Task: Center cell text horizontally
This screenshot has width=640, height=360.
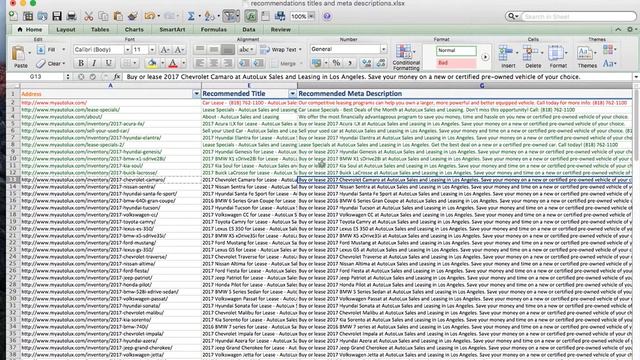Action: (x=214, y=63)
